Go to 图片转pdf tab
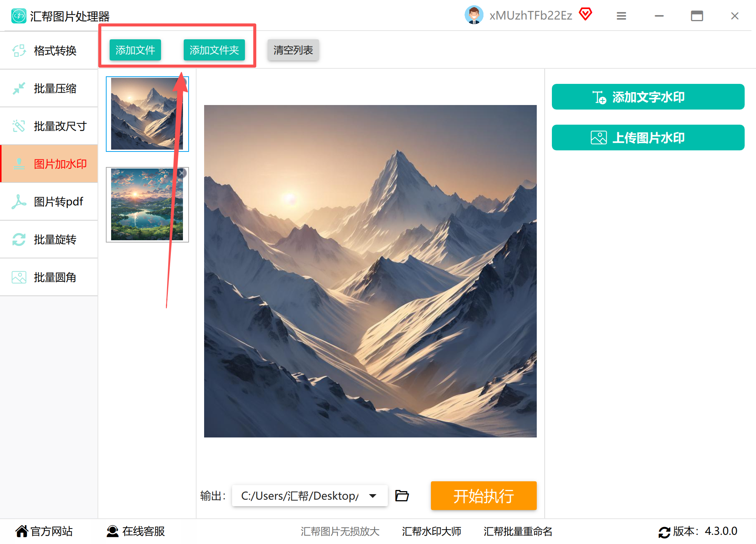 click(49, 201)
